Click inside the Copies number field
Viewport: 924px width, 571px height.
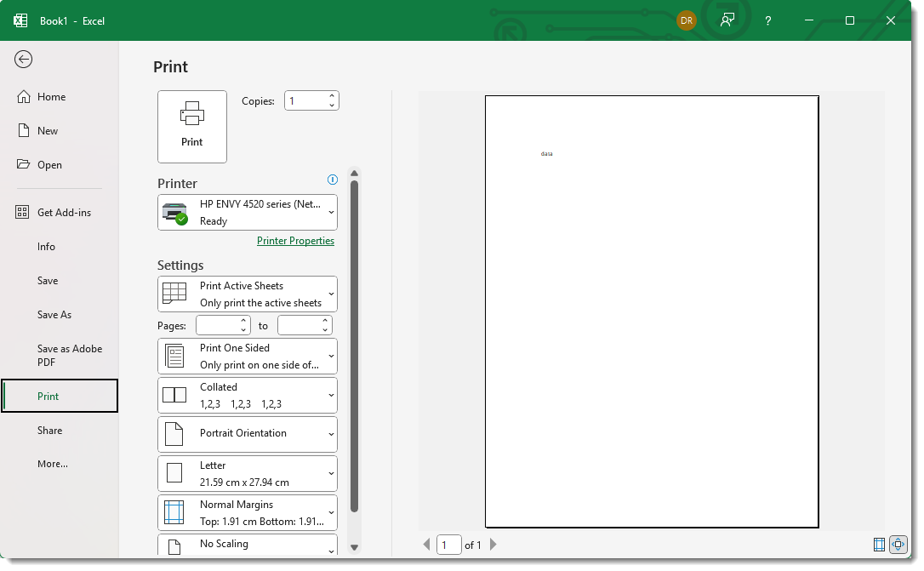pyautogui.click(x=306, y=100)
